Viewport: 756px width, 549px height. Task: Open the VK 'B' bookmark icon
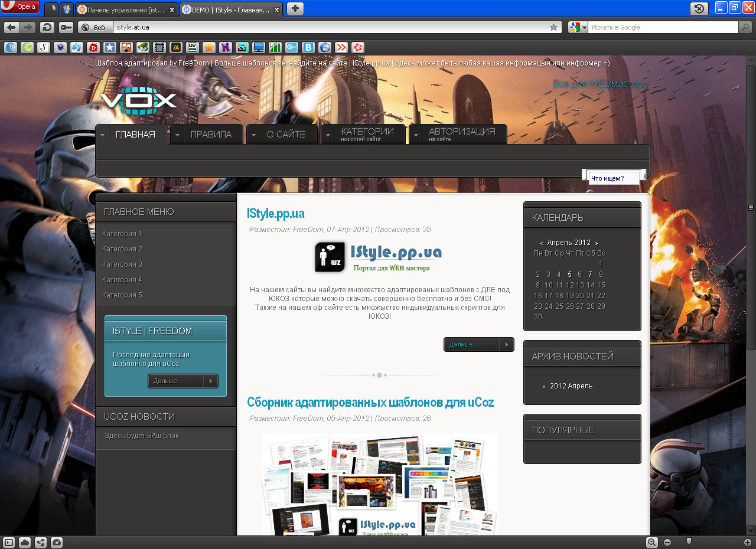(308, 48)
